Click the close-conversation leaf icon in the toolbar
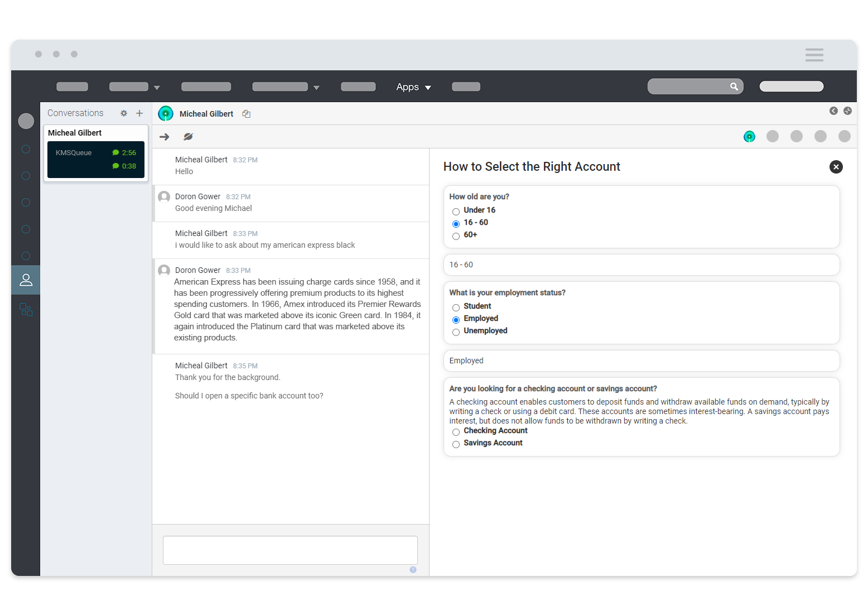The height and width of the screenshot is (615, 868). point(188,136)
